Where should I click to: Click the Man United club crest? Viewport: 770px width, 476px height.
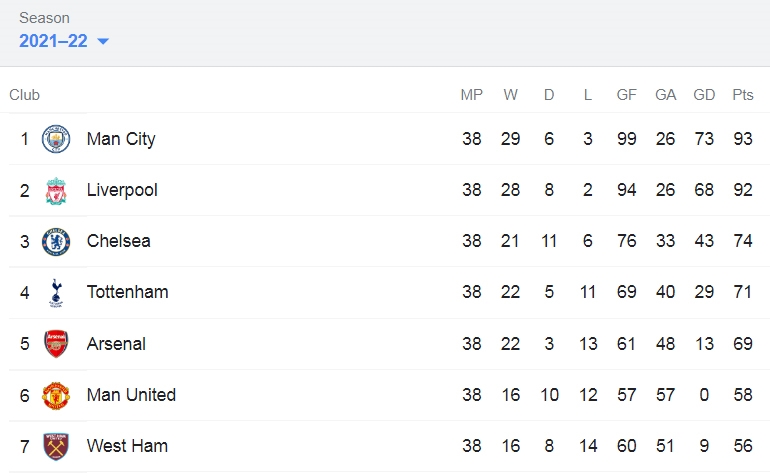[x=56, y=395]
